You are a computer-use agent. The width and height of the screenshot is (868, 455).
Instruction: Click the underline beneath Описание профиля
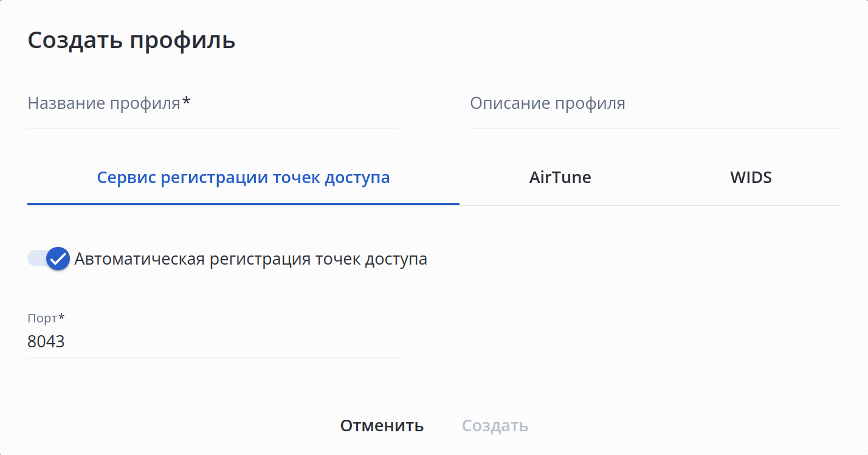tap(655, 128)
